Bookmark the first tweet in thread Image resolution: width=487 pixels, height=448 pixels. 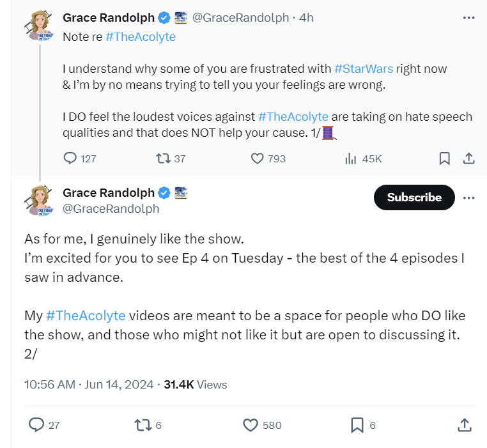point(444,158)
